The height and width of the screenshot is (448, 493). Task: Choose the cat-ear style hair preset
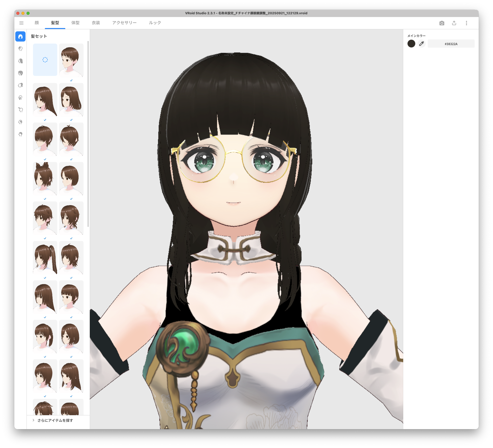pos(45,179)
